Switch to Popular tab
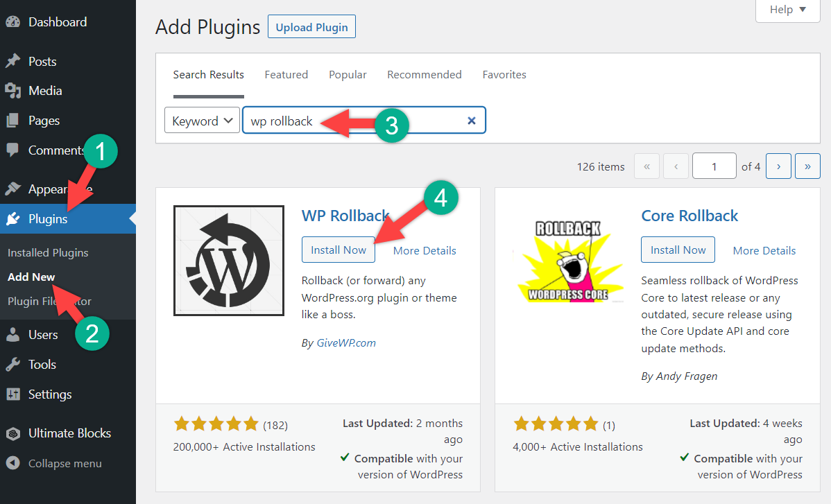The height and width of the screenshot is (504, 831). coord(348,75)
